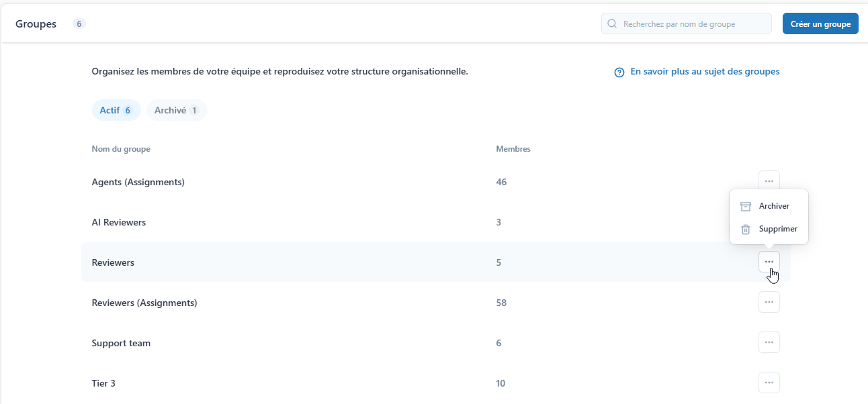The height and width of the screenshot is (404, 868).
Task: Select the Reviewers group with 5 members
Action: pyautogui.click(x=113, y=262)
